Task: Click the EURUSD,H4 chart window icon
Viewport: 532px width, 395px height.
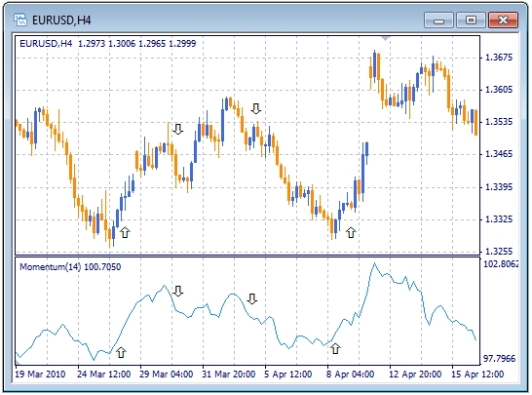Action: (20, 20)
